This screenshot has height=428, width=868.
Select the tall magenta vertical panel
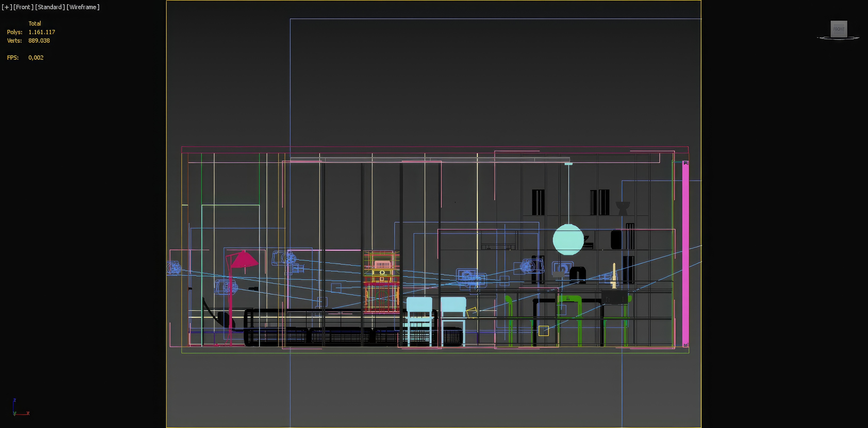click(x=685, y=254)
